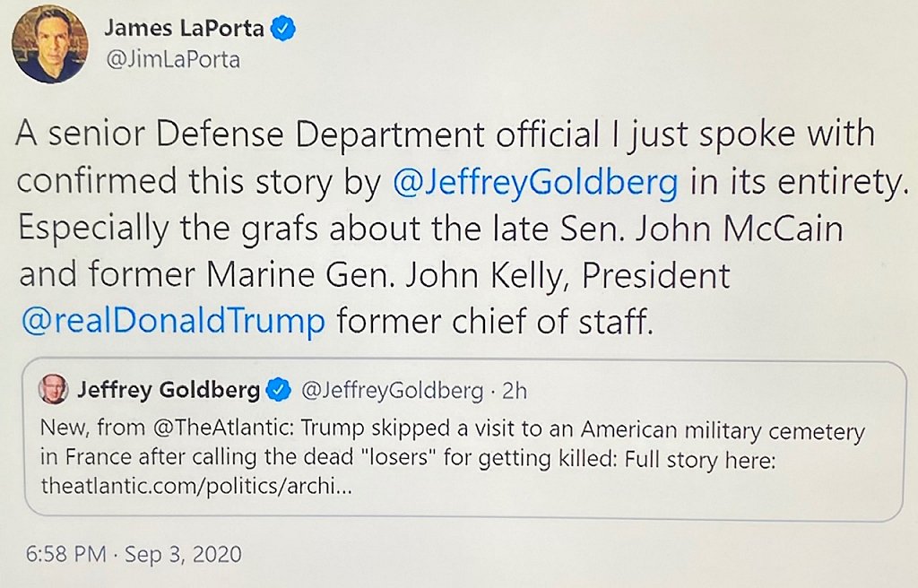Viewport: 918px width, 588px height.
Task: Open the @realDonaldTrump mention
Action: click(x=171, y=320)
